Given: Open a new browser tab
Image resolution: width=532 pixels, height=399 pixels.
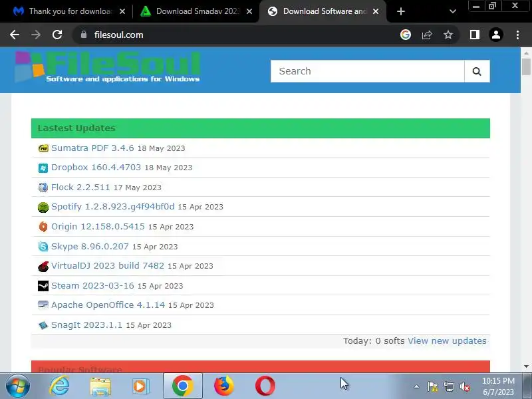Looking at the screenshot, I should click(x=401, y=11).
